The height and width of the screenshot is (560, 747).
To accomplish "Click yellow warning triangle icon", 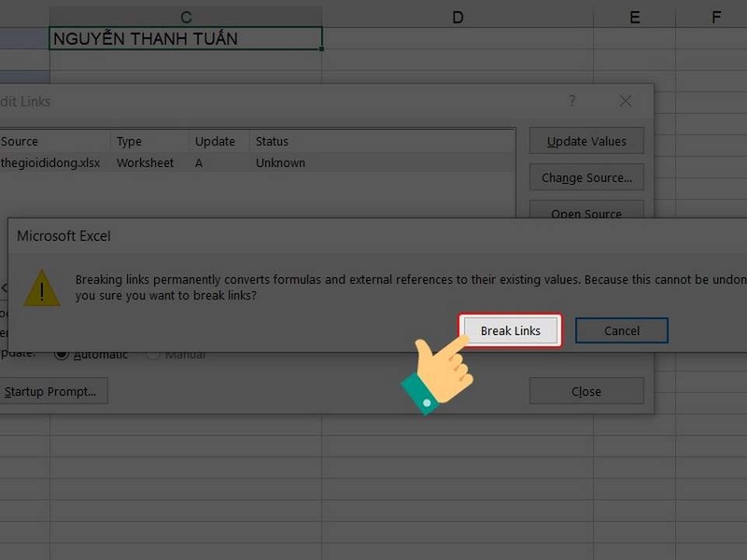I will coord(42,288).
